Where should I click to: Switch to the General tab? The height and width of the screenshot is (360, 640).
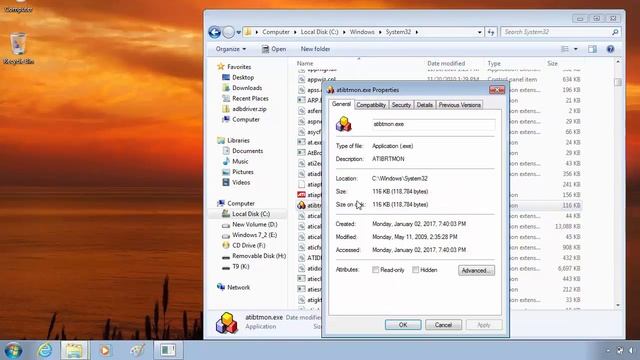[341, 104]
